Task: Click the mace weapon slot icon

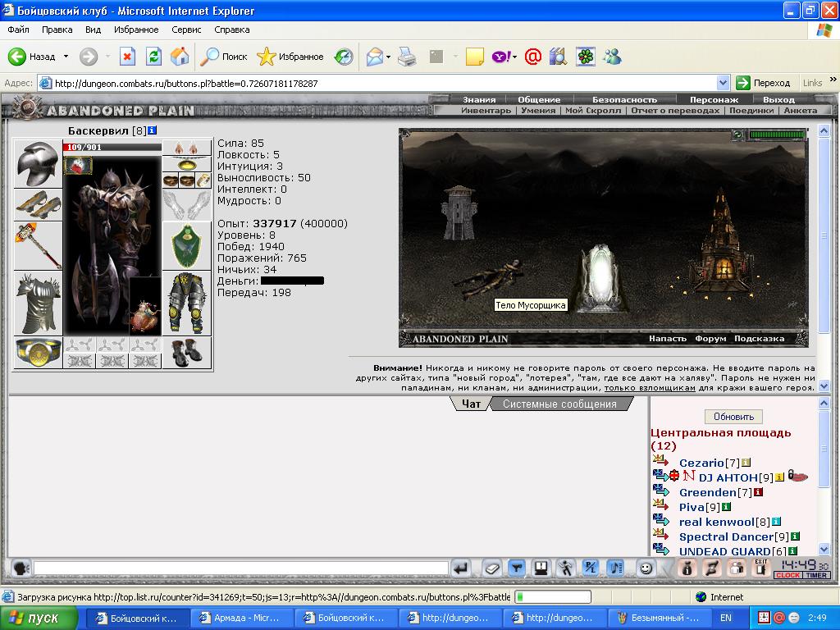Action: (38, 246)
